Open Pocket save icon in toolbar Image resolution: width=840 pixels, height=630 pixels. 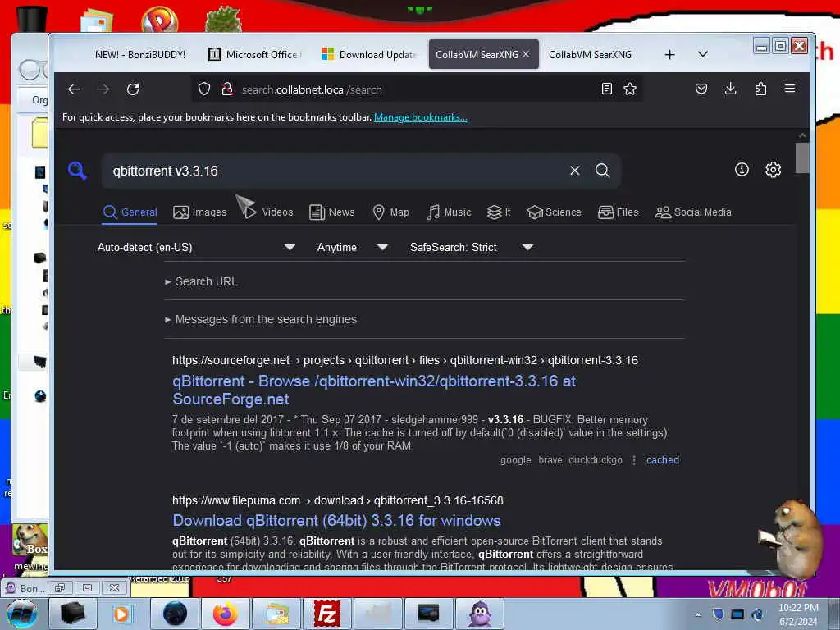tap(701, 89)
